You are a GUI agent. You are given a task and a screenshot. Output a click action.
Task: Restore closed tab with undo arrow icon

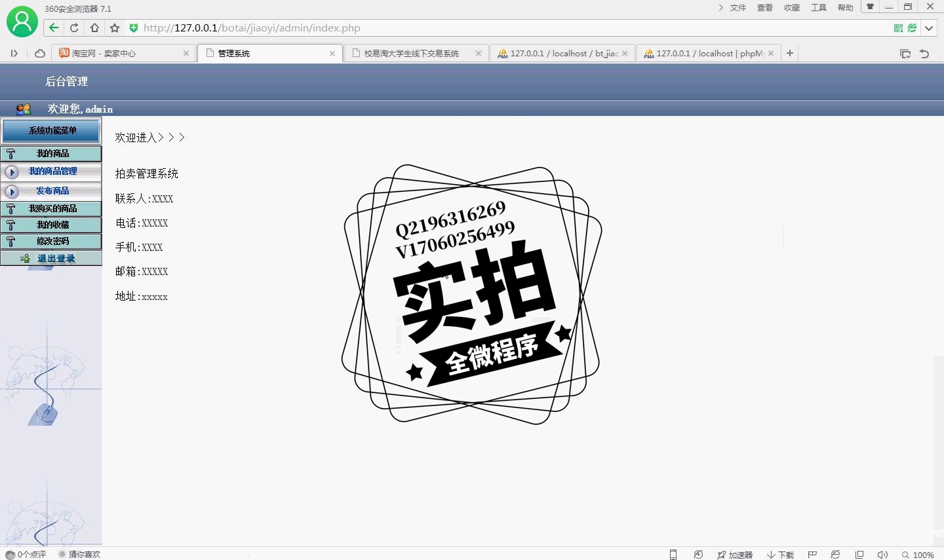pyautogui.click(x=924, y=54)
